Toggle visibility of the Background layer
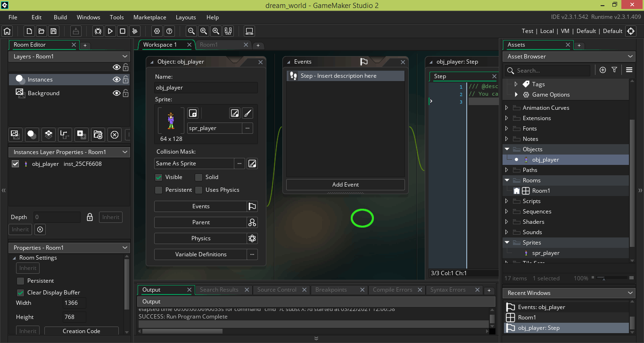 (x=116, y=93)
